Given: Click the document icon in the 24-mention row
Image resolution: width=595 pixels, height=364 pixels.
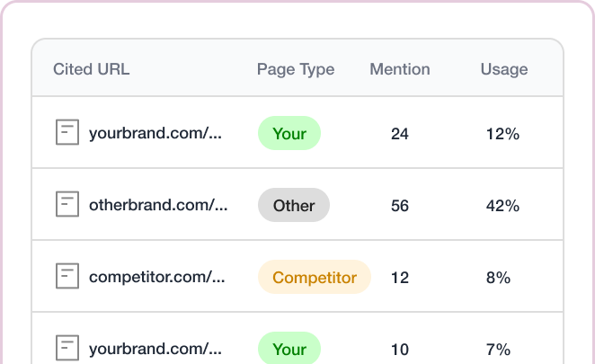Looking at the screenshot, I should (67, 132).
